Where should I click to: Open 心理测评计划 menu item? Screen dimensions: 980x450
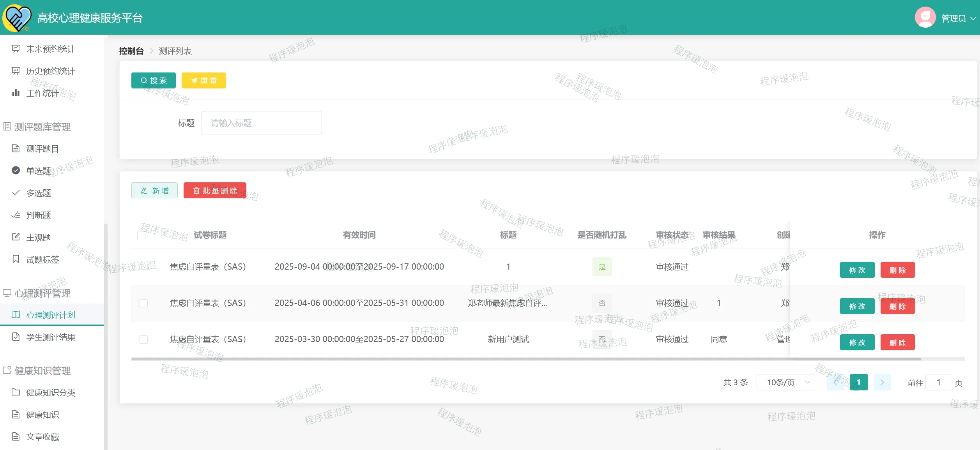pyautogui.click(x=51, y=315)
